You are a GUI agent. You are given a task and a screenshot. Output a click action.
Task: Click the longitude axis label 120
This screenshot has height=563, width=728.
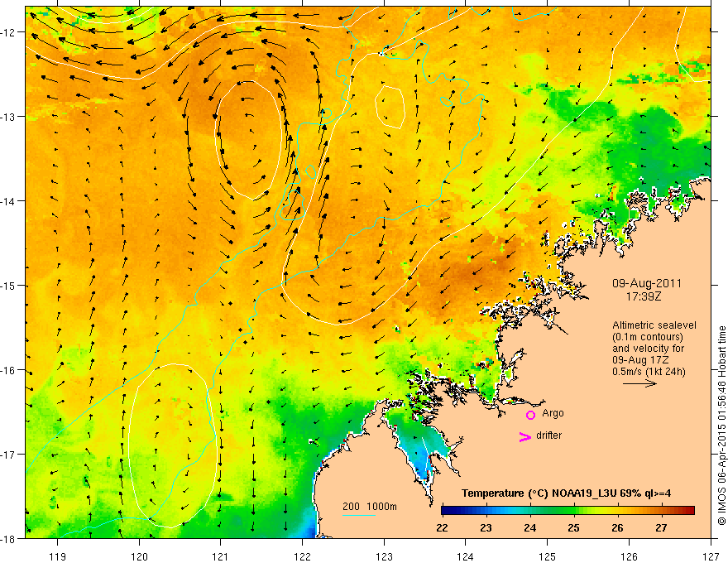point(139,556)
